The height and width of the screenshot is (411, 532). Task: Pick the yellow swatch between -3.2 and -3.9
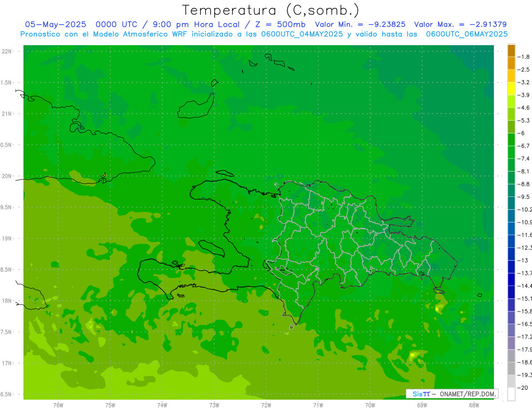click(x=511, y=89)
